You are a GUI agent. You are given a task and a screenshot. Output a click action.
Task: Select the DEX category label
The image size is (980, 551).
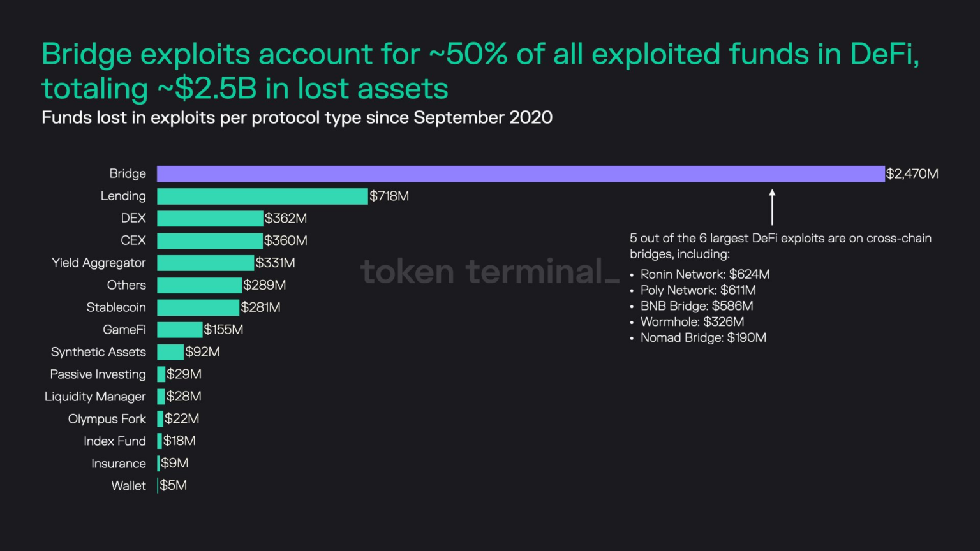click(133, 218)
